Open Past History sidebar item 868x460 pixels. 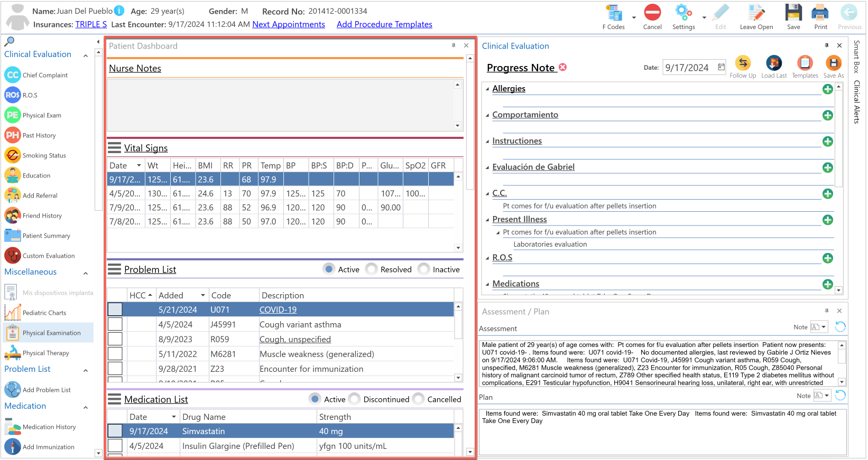click(x=31, y=135)
